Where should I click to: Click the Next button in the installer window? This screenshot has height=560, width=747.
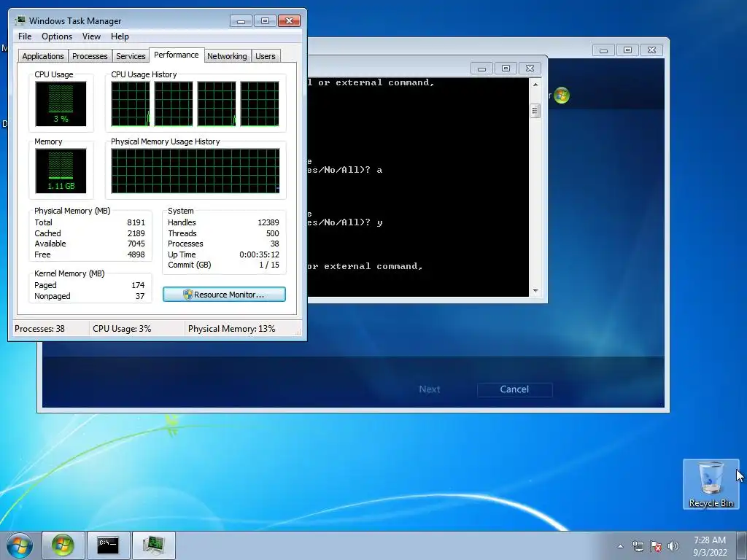click(429, 389)
